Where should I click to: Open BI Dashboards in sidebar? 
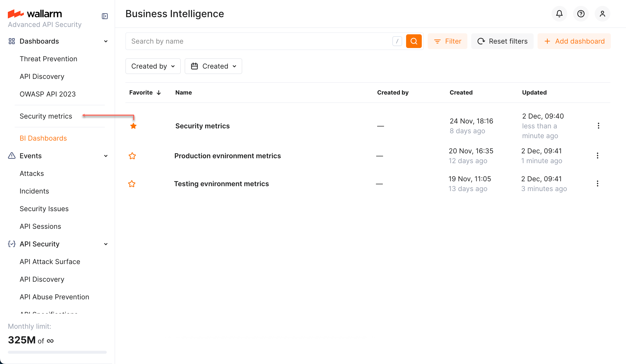pos(43,138)
